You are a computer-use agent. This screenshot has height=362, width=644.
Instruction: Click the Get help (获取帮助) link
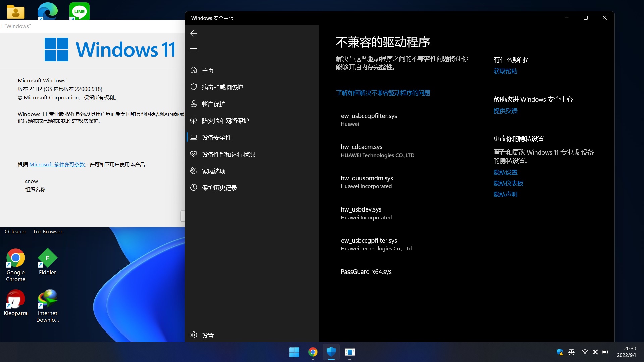[x=505, y=71]
